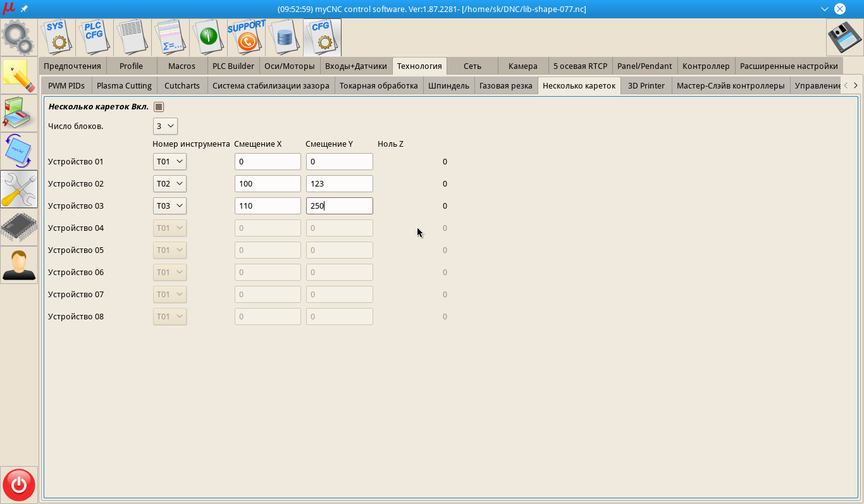Image resolution: width=864 pixels, height=504 pixels.
Task: Switch to the Входы+Датчики tab
Action: [x=356, y=66]
